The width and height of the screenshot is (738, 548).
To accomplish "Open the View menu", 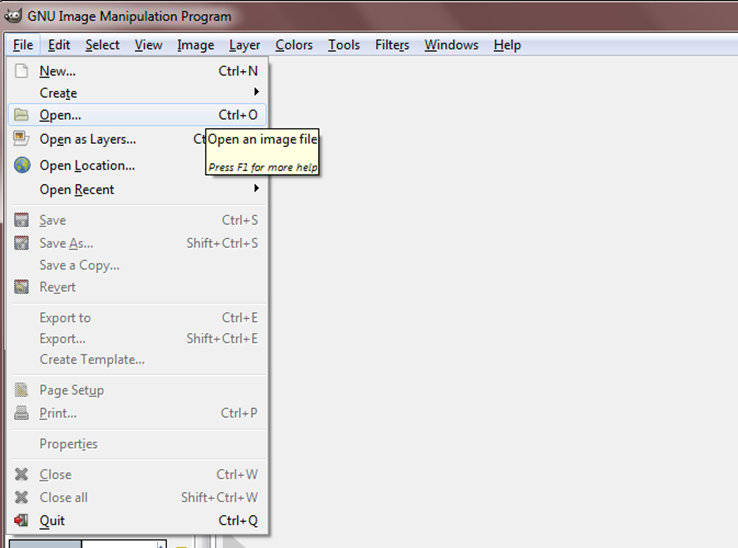I will (x=148, y=45).
